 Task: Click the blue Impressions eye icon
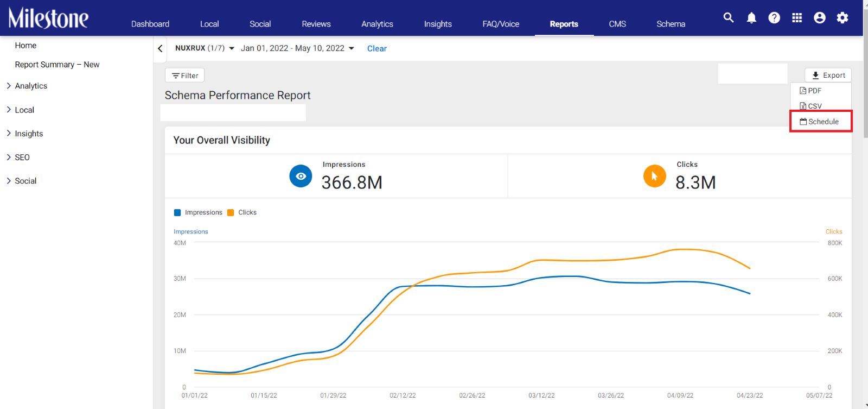[301, 176]
